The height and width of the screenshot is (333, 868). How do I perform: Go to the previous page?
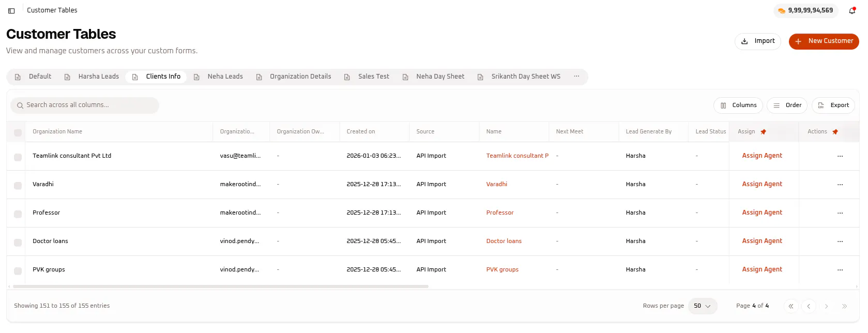coord(809,306)
